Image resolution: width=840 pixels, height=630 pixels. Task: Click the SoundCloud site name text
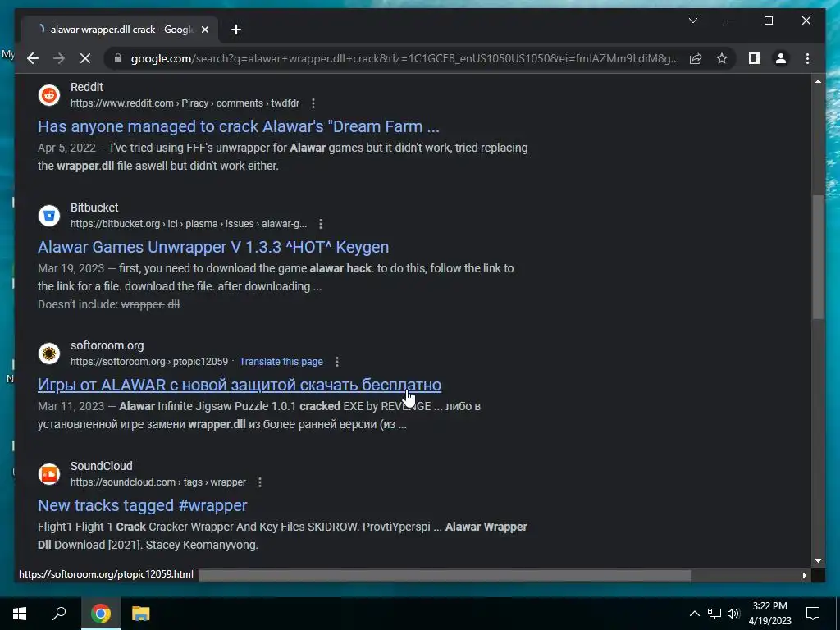[x=101, y=466]
